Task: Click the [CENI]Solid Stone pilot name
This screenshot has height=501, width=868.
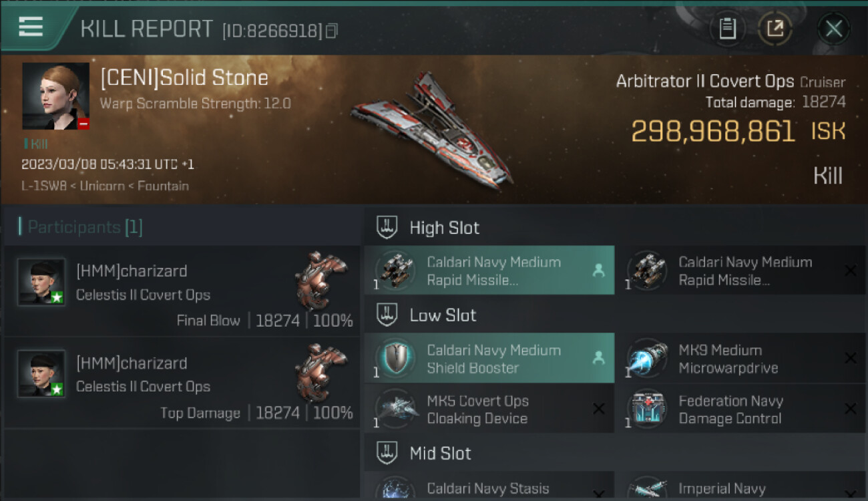Action: point(184,78)
